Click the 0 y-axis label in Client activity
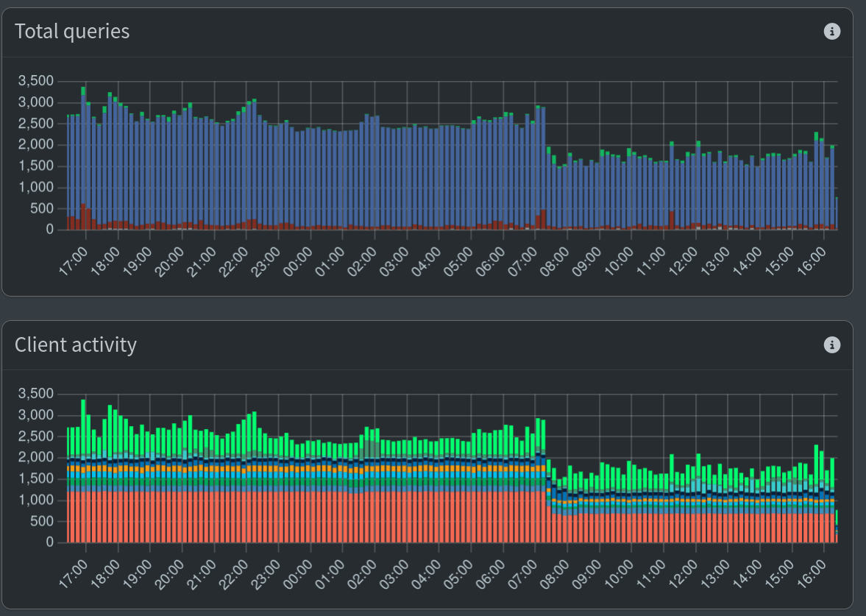The height and width of the screenshot is (616, 866). pos(50,543)
